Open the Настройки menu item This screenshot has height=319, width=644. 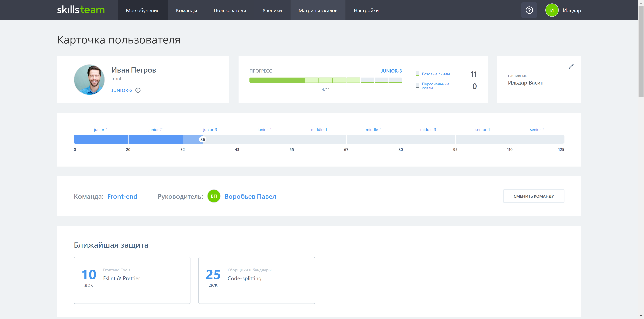pos(366,10)
